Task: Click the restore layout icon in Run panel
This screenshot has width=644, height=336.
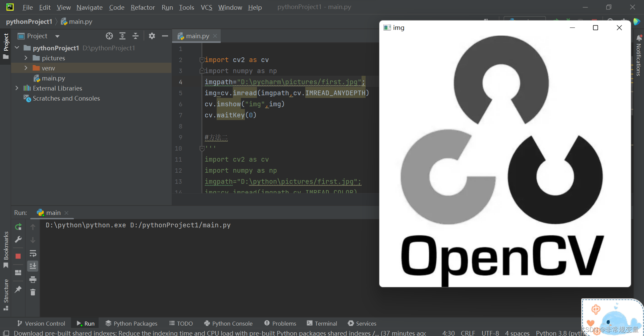Action: pyautogui.click(x=18, y=273)
